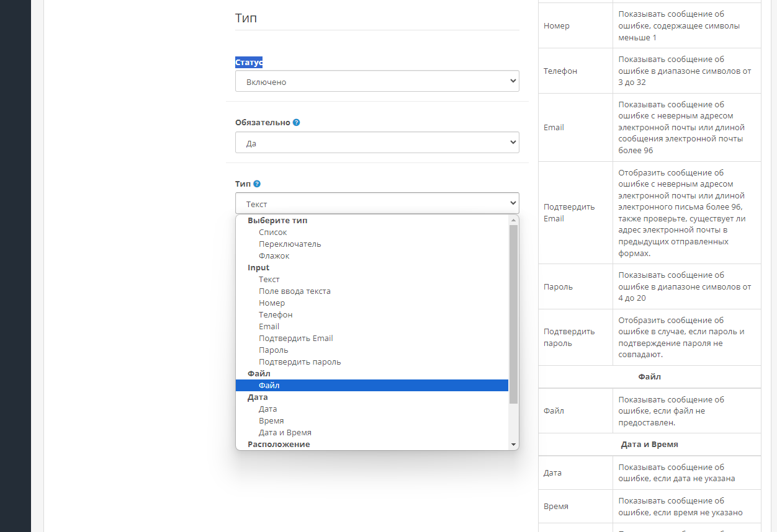The image size is (777, 532).
Task: Click help icon next to Обязательно label
Action: click(x=297, y=123)
